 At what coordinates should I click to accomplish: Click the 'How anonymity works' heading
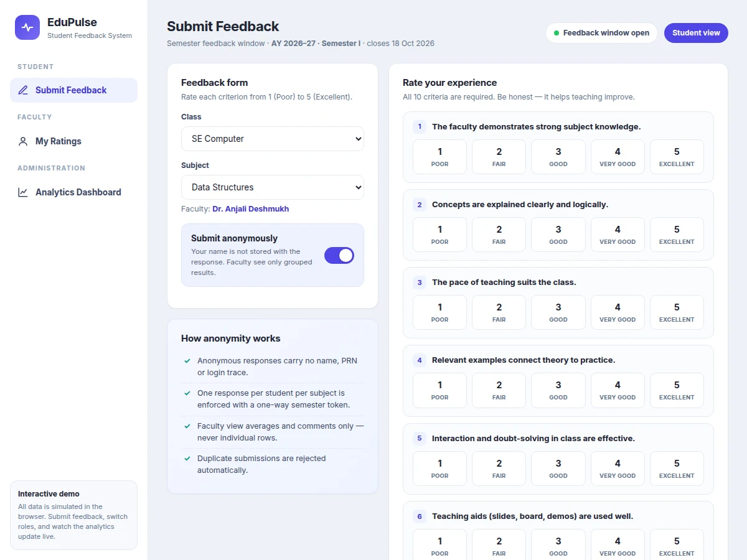(x=231, y=338)
